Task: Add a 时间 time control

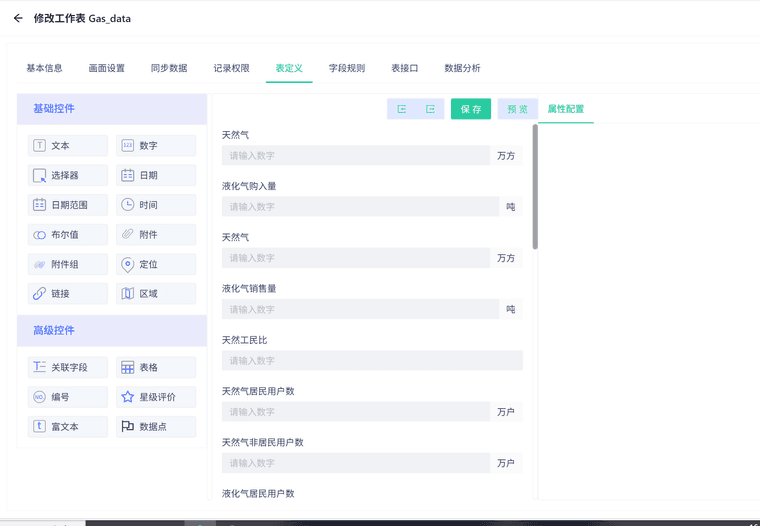Action: coord(156,205)
